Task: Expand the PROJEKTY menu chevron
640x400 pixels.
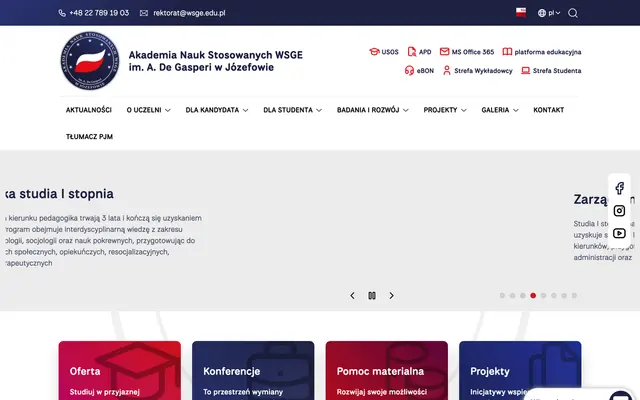Action: [464, 110]
